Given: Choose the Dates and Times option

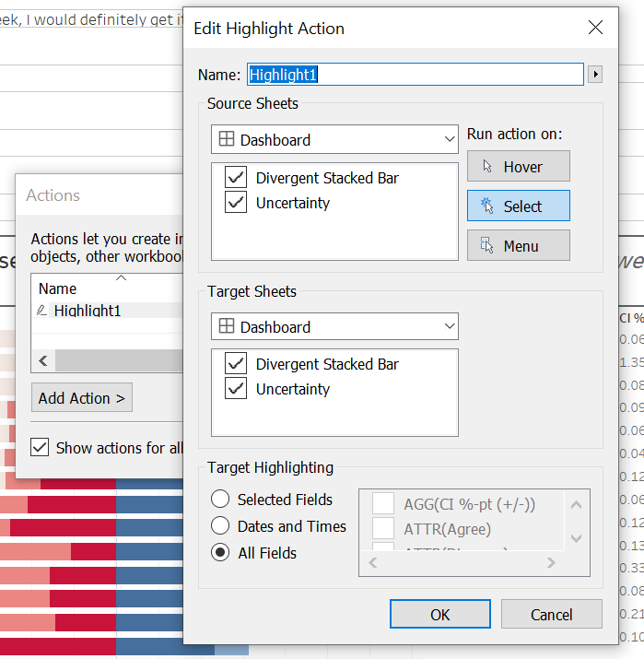Looking at the screenshot, I should pyautogui.click(x=220, y=526).
